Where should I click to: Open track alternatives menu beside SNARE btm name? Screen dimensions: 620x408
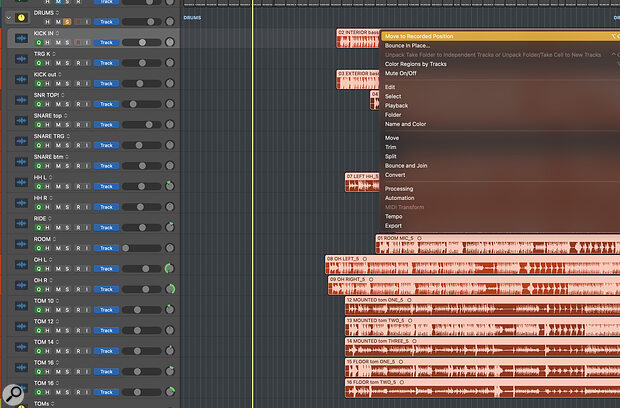tap(67, 157)
